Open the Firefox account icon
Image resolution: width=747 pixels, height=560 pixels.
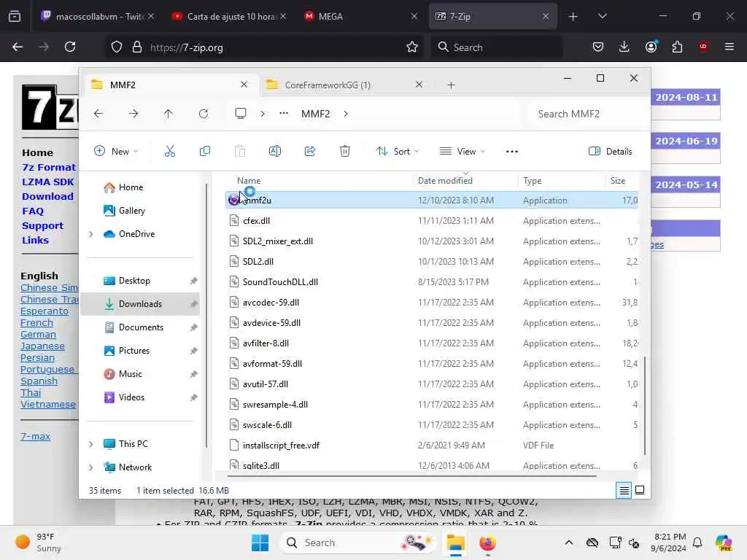click(x=651, y=47)
